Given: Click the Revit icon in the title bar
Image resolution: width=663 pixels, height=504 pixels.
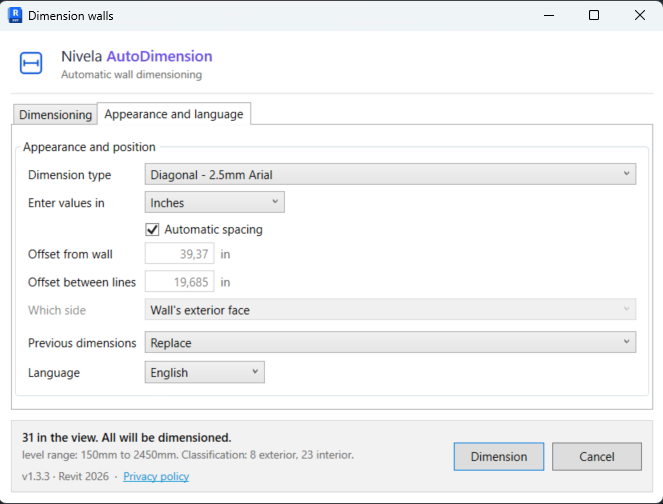Looking at the screenshot, I should [x=15, y=15].
